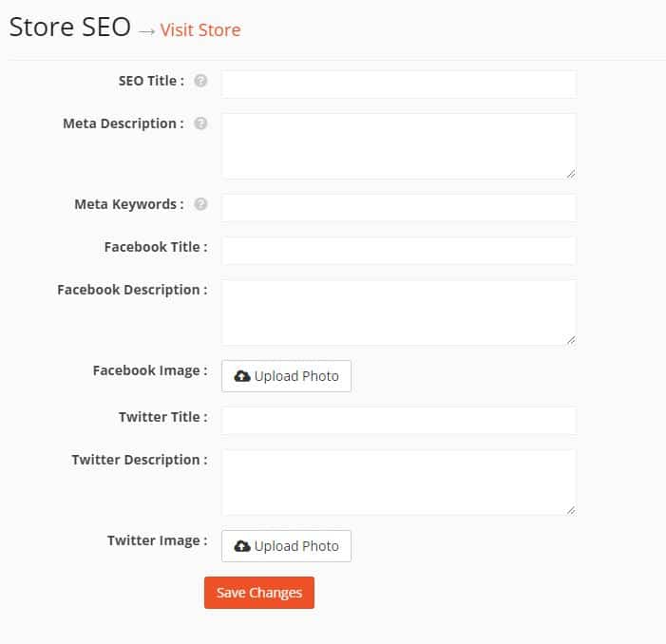Click the SEO Title help icon

pos(200,81)
